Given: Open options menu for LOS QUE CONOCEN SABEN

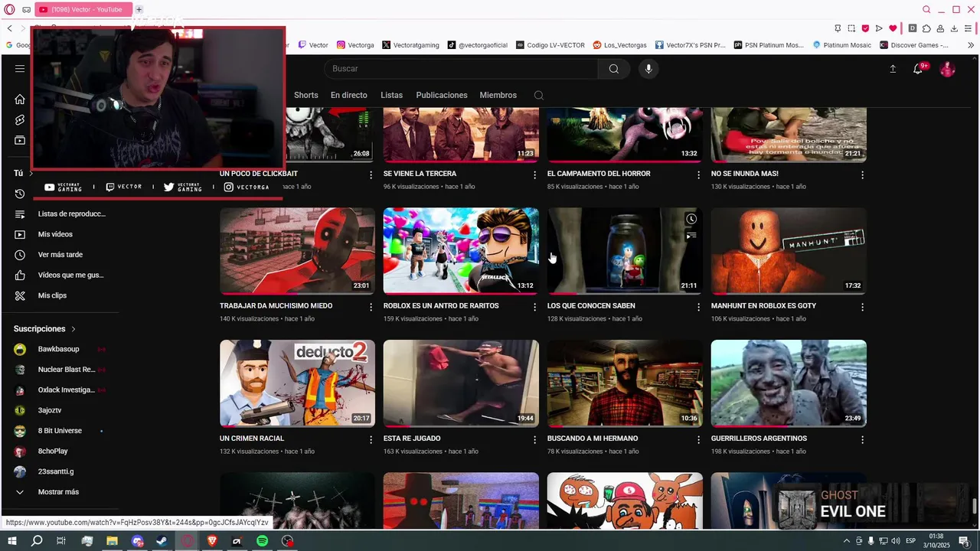Looking at the screenshot, I should pos(698,307).
